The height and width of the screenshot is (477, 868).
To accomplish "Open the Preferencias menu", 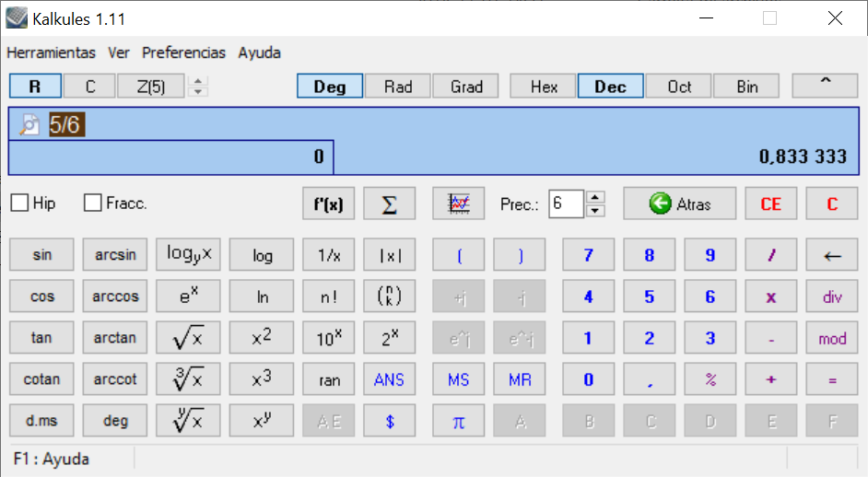I will (x=183, y=52).
